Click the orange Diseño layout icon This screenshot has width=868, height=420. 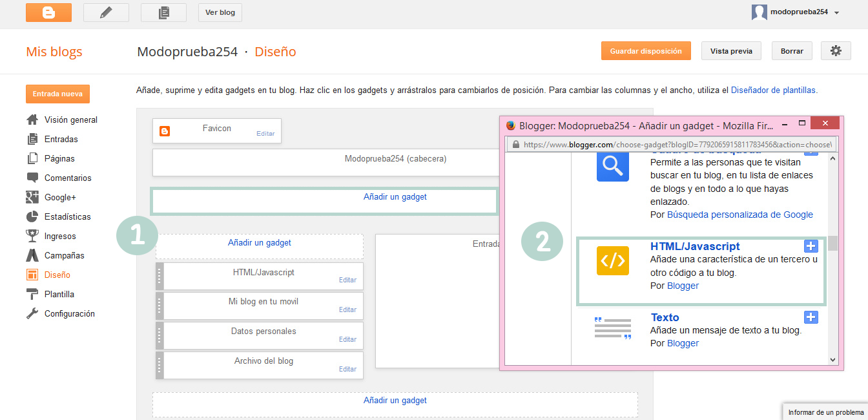tap(32, 275)
